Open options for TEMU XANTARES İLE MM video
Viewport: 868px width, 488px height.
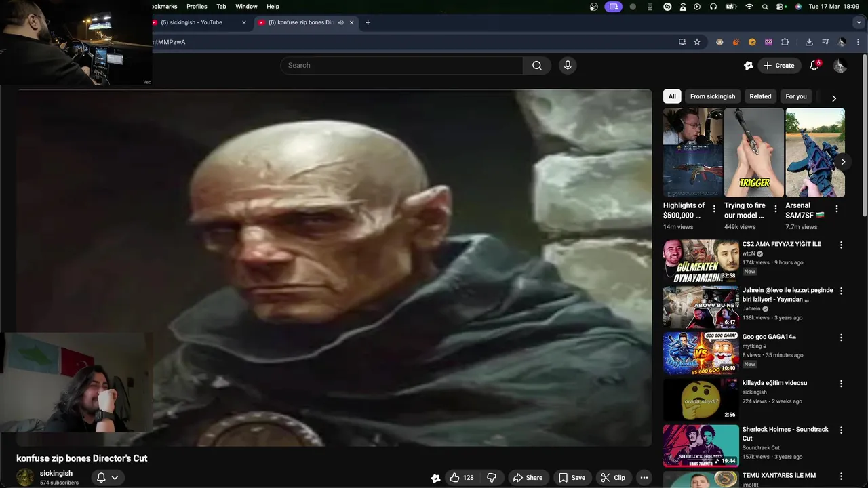842,476
